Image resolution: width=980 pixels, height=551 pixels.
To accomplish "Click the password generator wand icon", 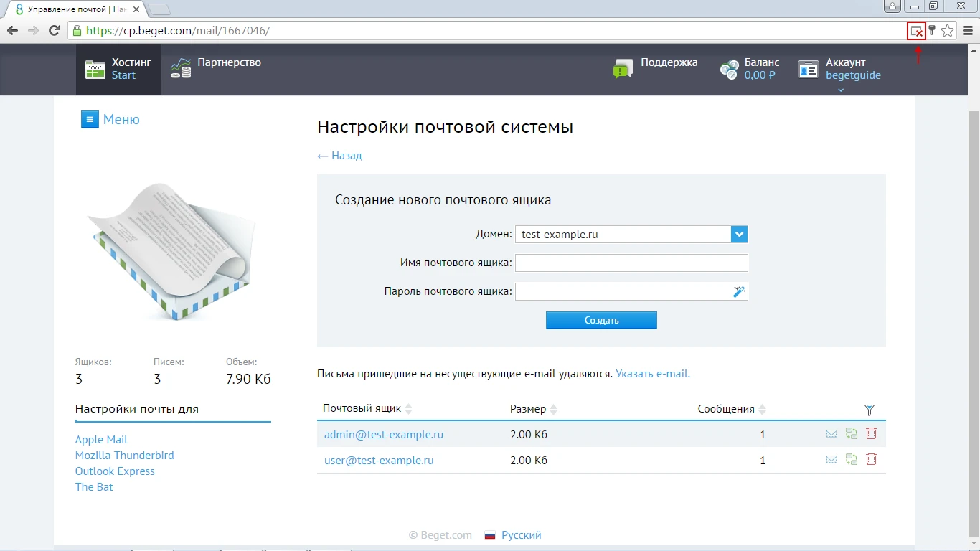I will [x=739, y=291].
